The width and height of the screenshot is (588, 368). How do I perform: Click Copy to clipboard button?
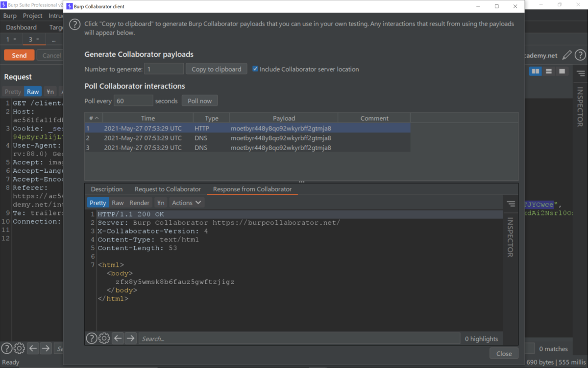click(217, 69)
